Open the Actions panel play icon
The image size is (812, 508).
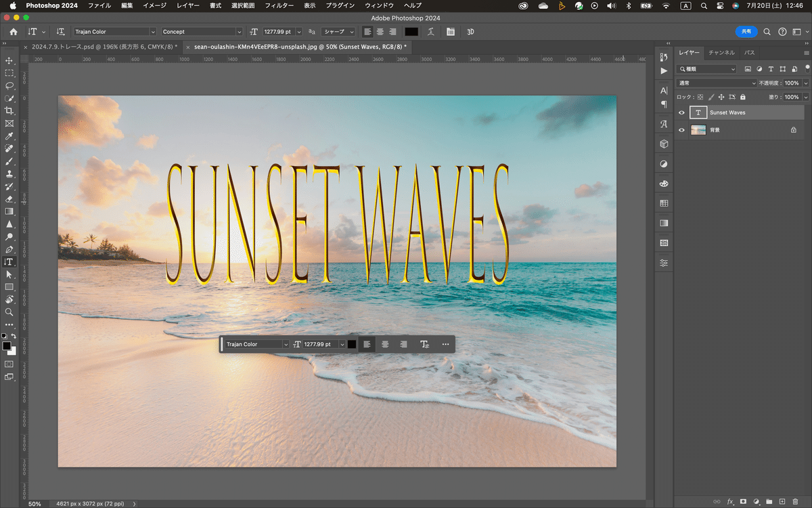(x=664, y=70)
